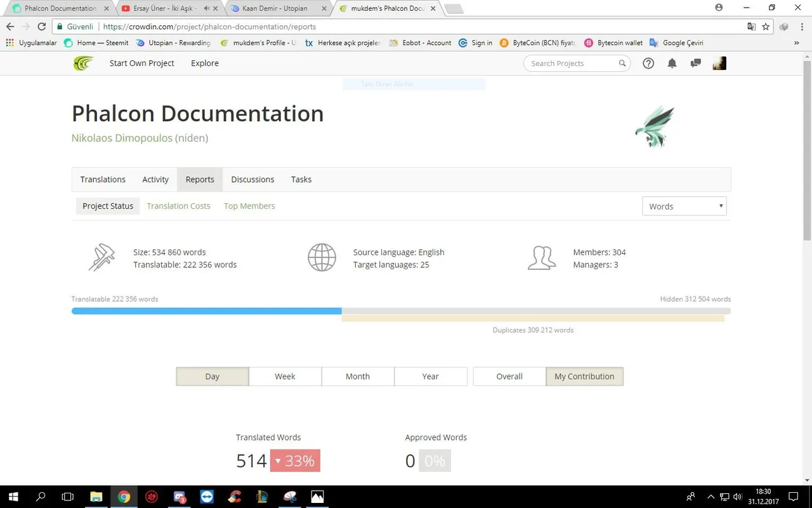812x508 pixels.
Task: Open the Words unit dropdown
Action: pos(684,206)
